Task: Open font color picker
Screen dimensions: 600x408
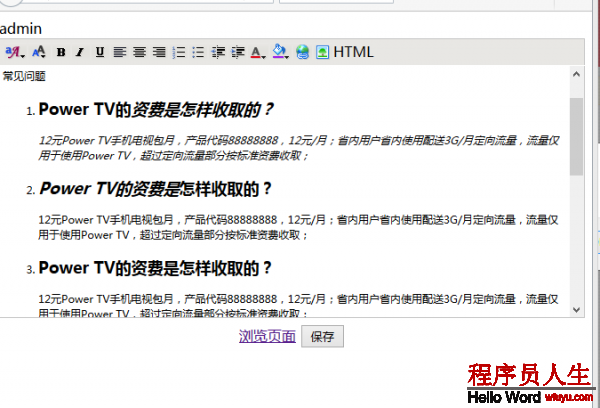Action: point(258,52)
